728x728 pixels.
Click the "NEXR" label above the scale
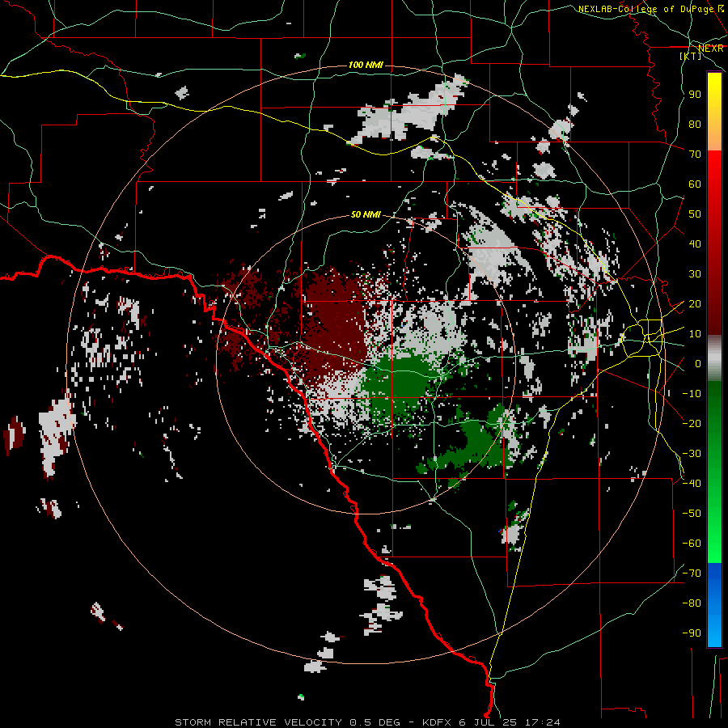click(x=711, y=49)
